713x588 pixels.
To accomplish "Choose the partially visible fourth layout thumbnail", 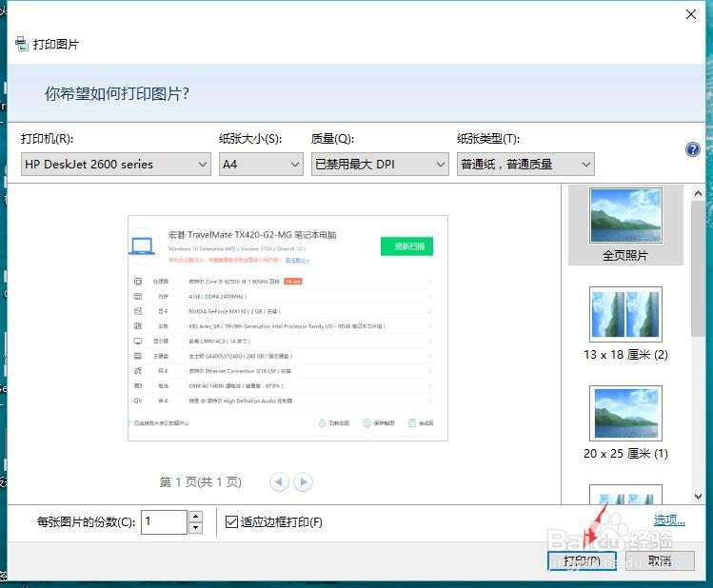I will (x=625, y=494).
